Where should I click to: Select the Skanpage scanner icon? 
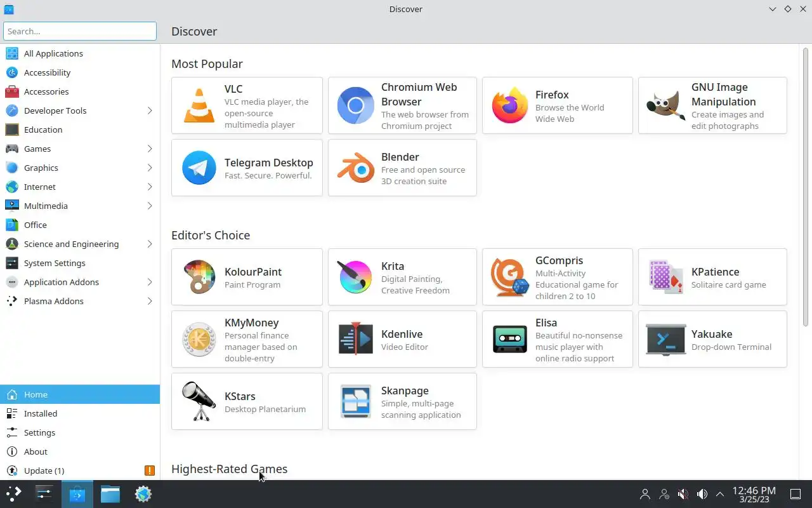[x=355, y=401]
